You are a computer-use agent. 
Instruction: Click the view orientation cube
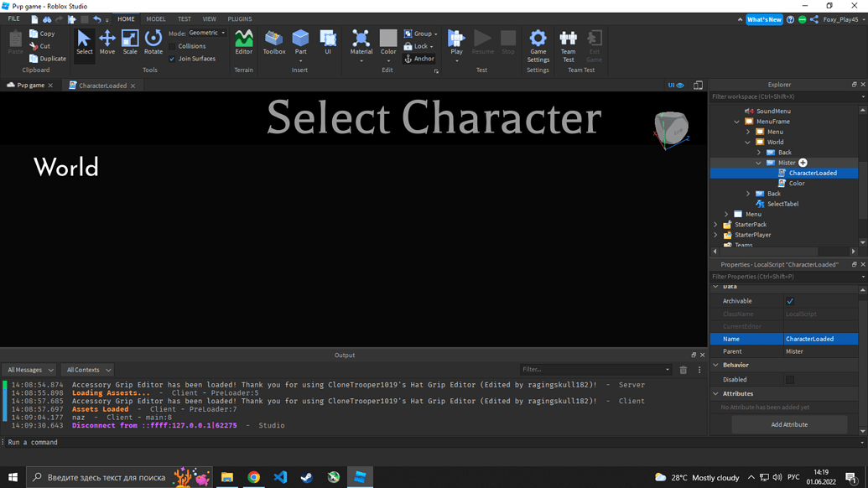pyautogui.click(x=672, y=129)
